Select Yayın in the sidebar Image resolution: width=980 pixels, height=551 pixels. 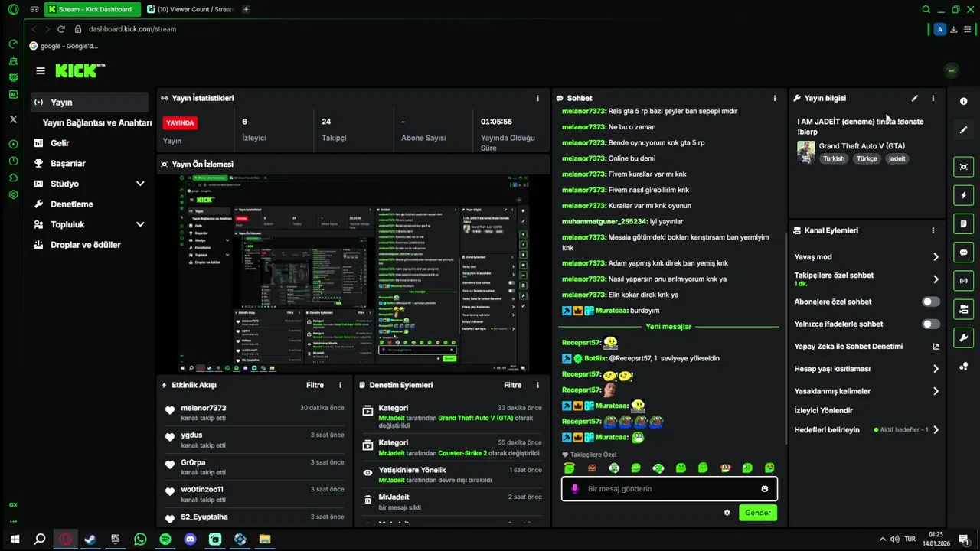click(x=90, y=103)
